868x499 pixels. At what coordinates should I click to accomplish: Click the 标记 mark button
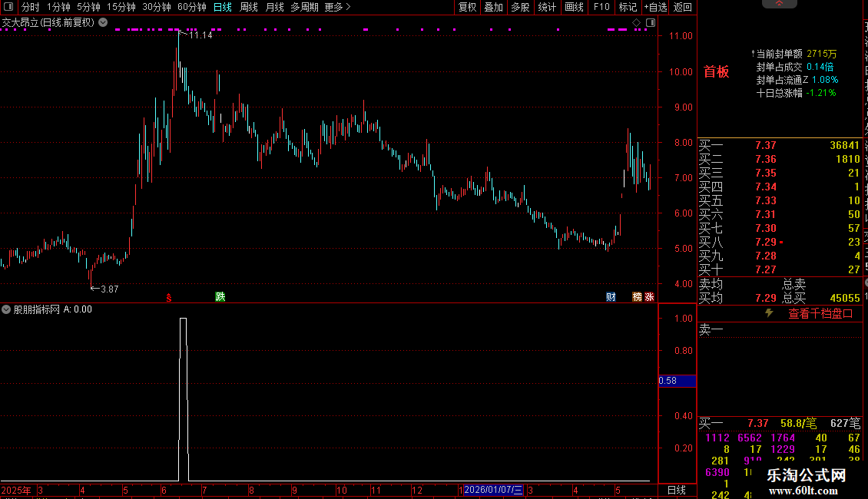coord(628,7)
